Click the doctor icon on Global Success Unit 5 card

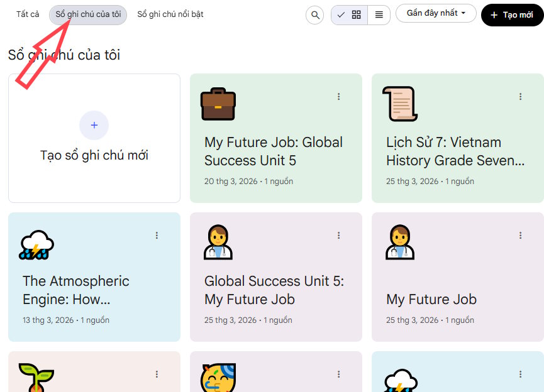click(218, 243)
